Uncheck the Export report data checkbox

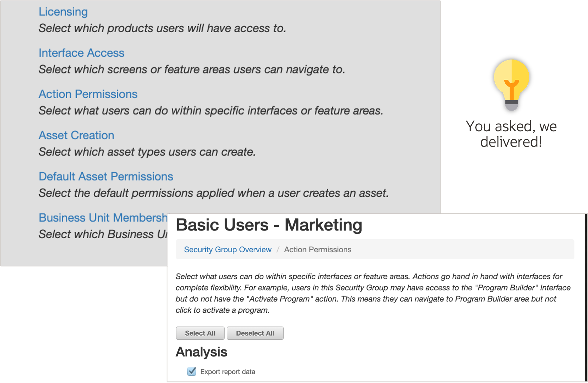192,371
